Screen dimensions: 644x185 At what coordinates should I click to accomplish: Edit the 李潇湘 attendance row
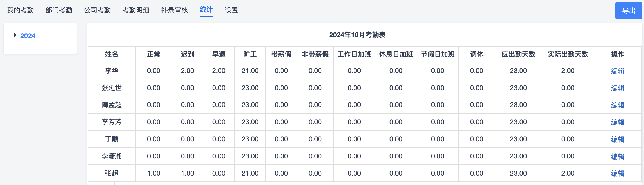[618, 156]
